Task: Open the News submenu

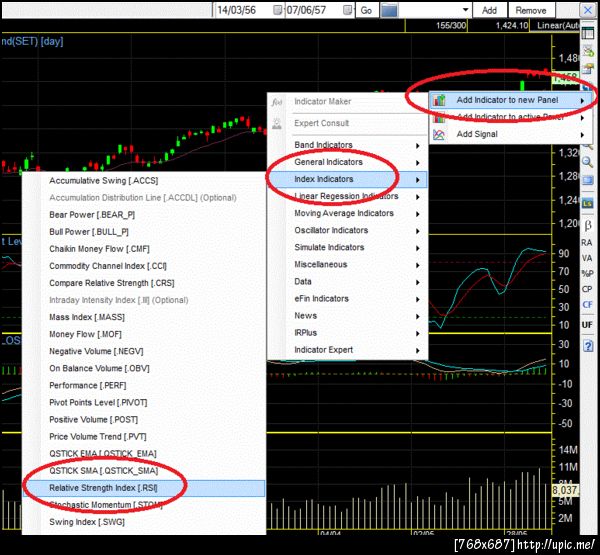Action: 347,316
